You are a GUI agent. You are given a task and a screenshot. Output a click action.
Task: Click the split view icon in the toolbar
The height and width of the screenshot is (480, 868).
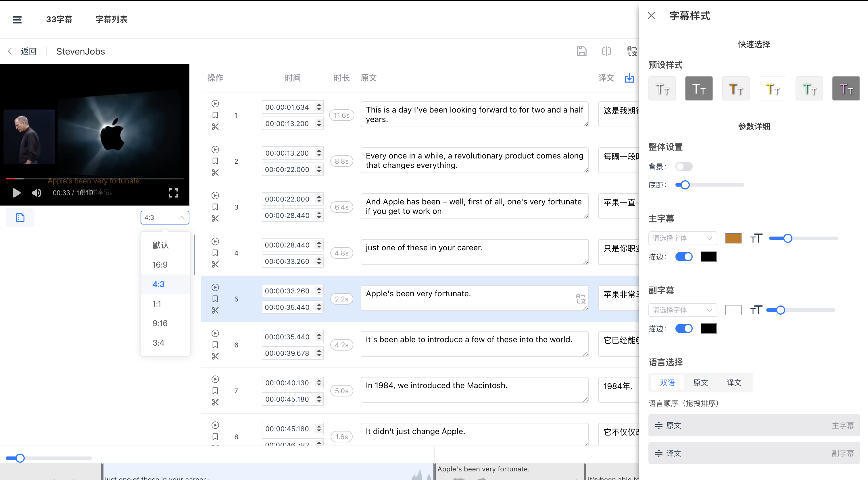click(606, 51)
